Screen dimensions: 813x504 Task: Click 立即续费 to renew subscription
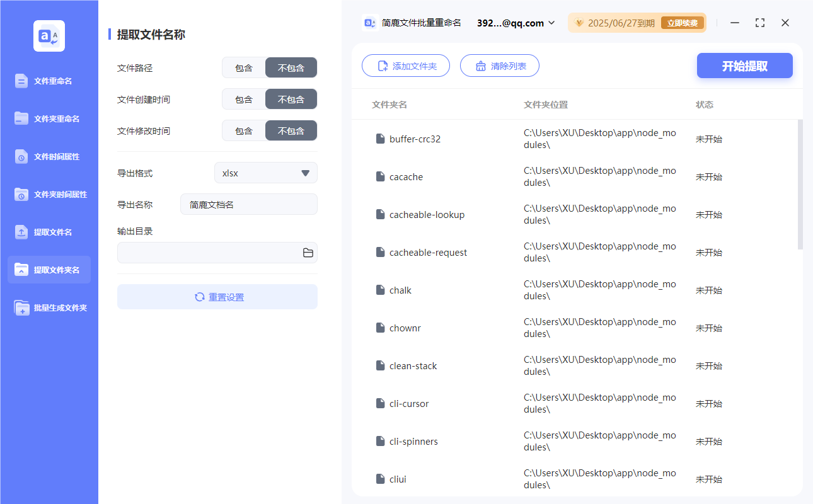click(x=682, y=22)
